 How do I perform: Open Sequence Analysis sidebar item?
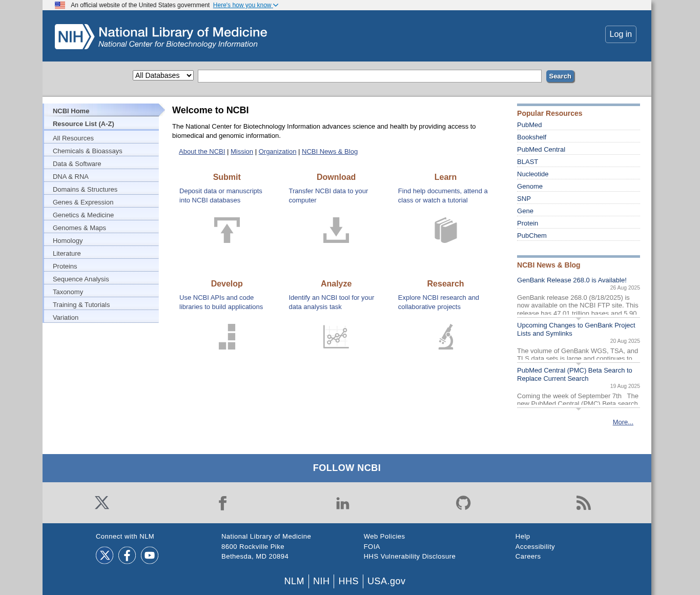point(101,279)
